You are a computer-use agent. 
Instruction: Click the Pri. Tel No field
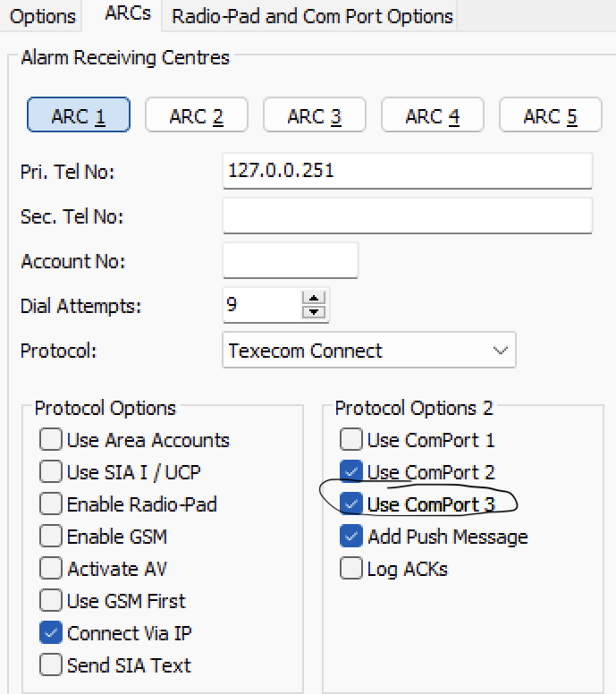tap(407, 170)
